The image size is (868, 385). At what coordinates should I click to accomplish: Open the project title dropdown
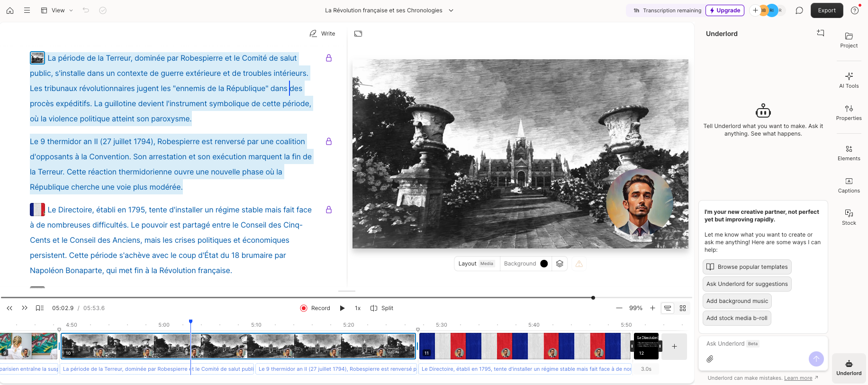(451, 10)
